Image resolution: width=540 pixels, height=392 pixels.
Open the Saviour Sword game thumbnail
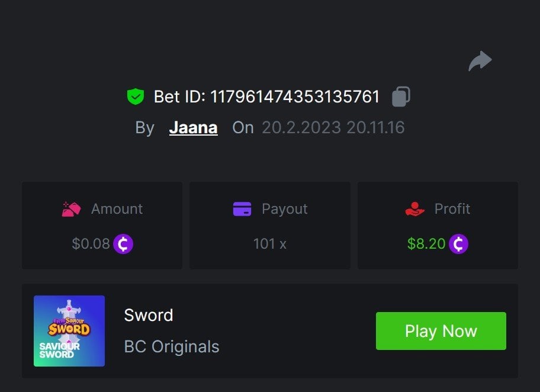pyautogui.click(x=69, y=331)
